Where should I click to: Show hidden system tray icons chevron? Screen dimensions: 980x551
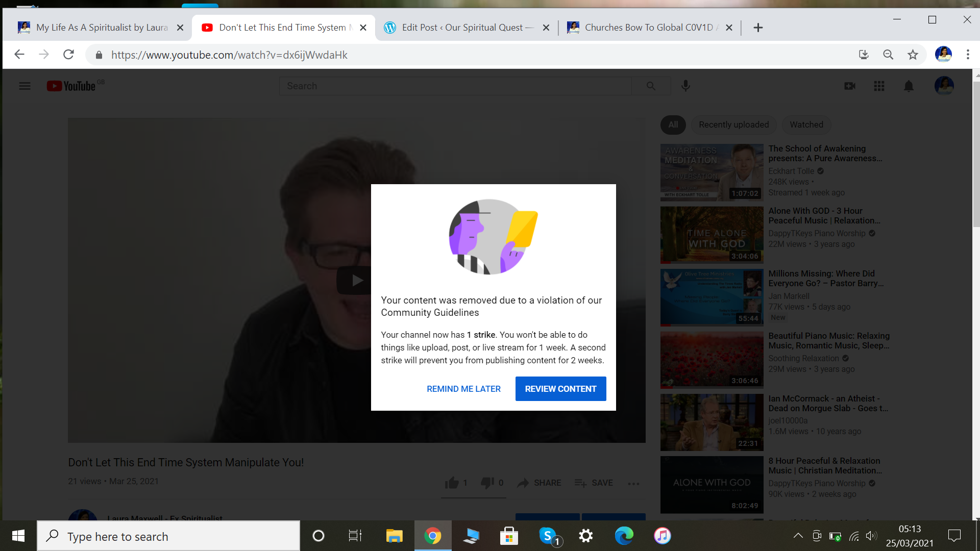pos(798,536)
